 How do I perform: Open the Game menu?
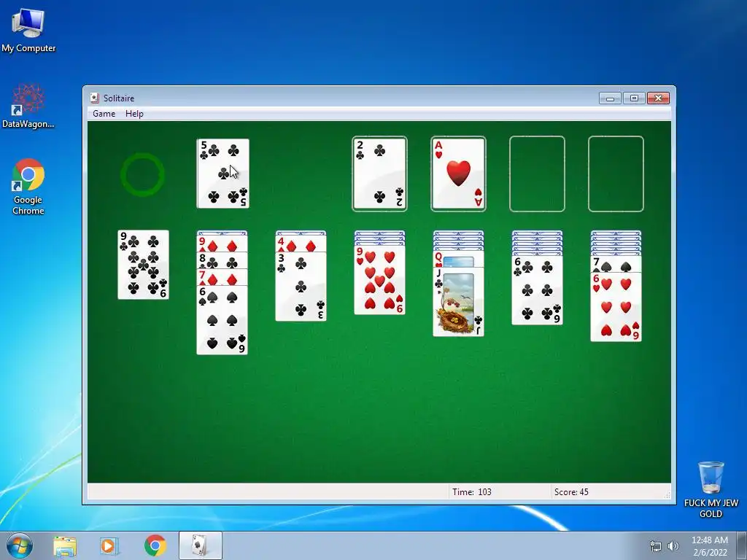tap(104, 113)
